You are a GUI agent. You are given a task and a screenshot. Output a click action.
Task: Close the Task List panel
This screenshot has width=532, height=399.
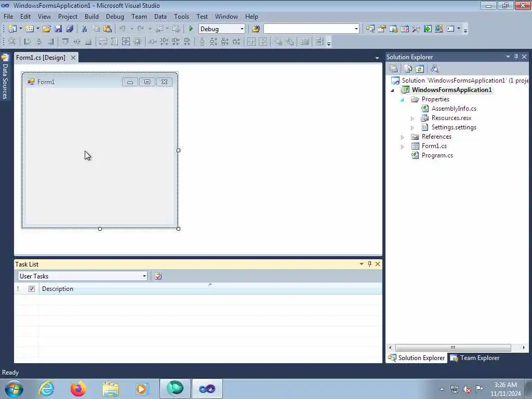[378, 263]
